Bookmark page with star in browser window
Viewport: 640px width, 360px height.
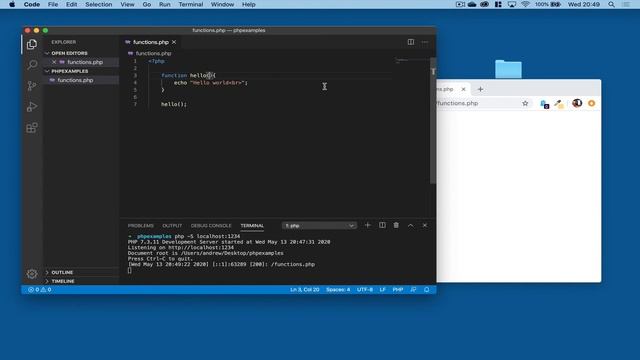click(525, 103)
